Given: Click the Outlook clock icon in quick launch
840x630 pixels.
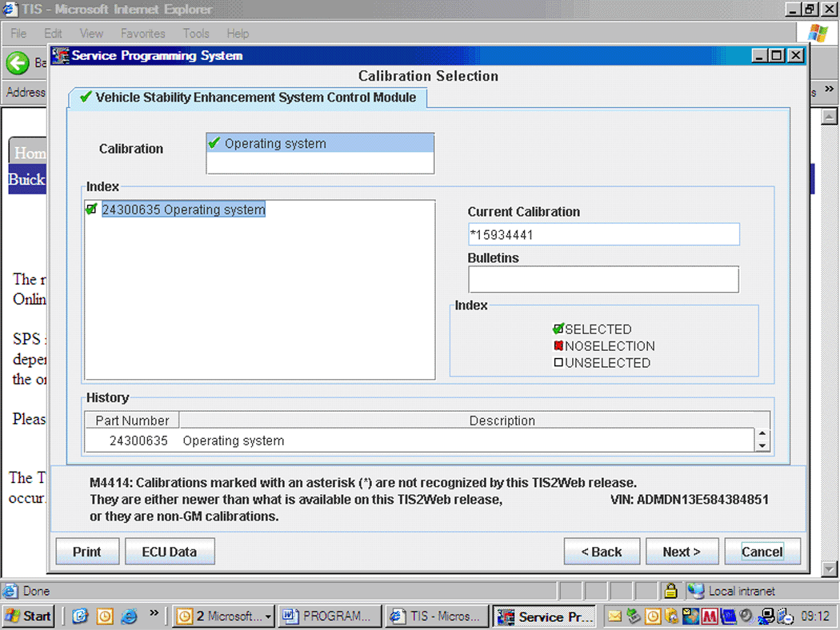Looking at the screenshot, I should pos(104,616).
